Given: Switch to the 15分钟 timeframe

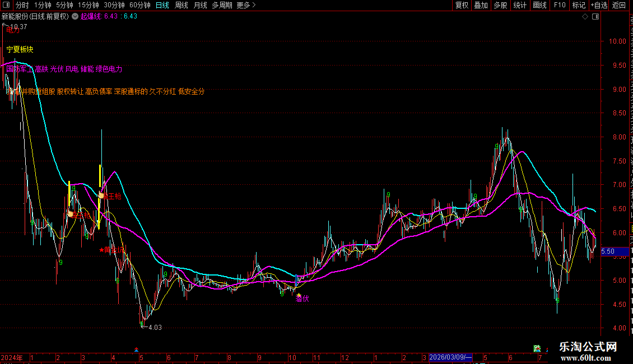Looking at the screenshot, I should pos(89,5).
